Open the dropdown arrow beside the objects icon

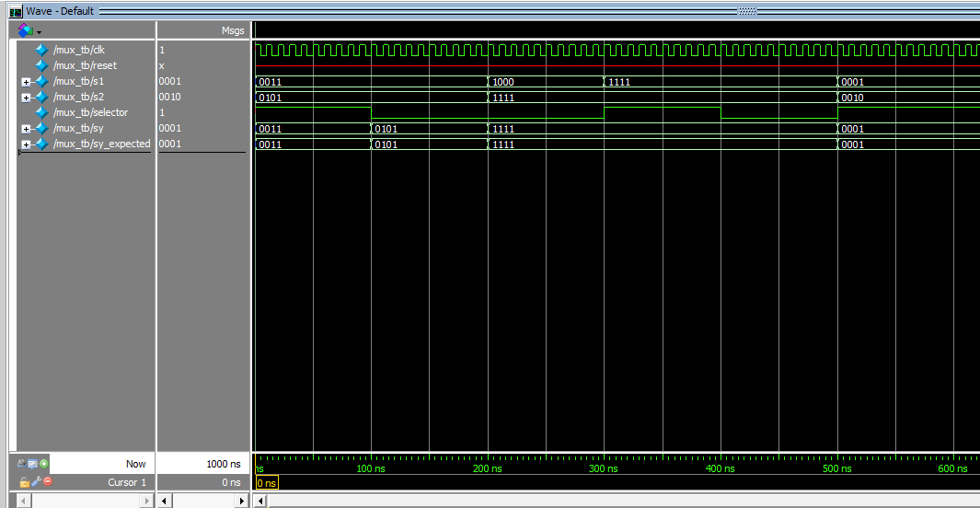40,32
